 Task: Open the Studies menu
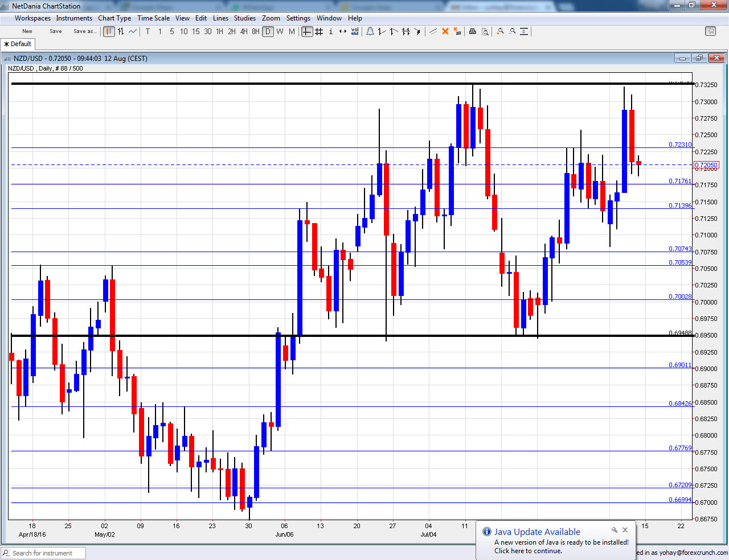244,18
